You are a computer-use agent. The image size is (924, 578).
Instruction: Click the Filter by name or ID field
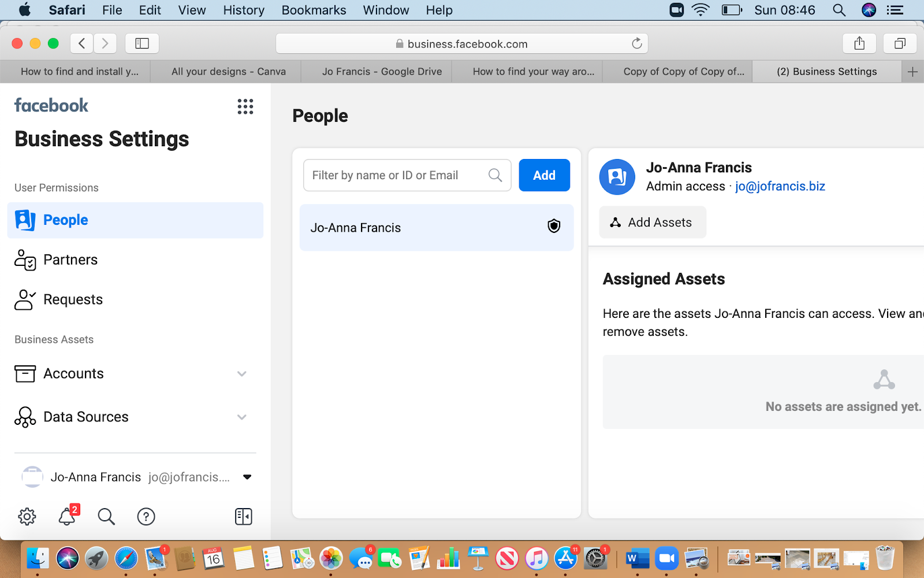coord(407,175)
